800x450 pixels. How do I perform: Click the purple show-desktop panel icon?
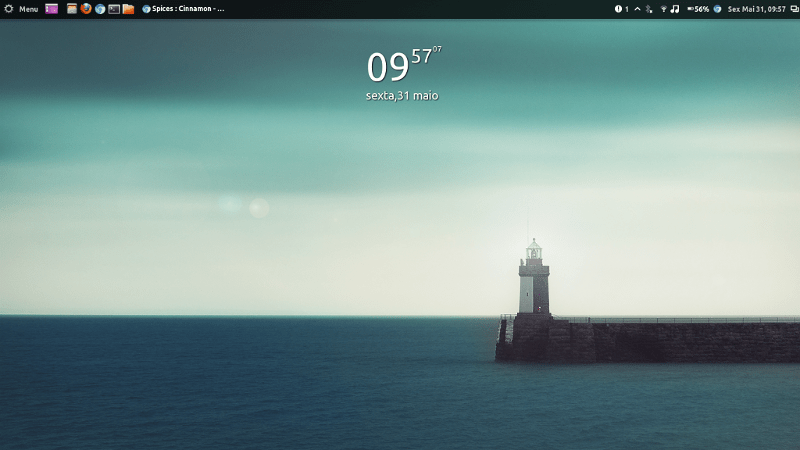coord(52,9)
